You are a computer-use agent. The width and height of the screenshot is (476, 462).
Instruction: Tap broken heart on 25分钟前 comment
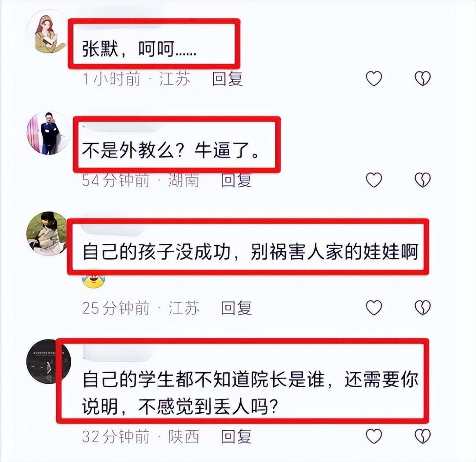(423, 308)
